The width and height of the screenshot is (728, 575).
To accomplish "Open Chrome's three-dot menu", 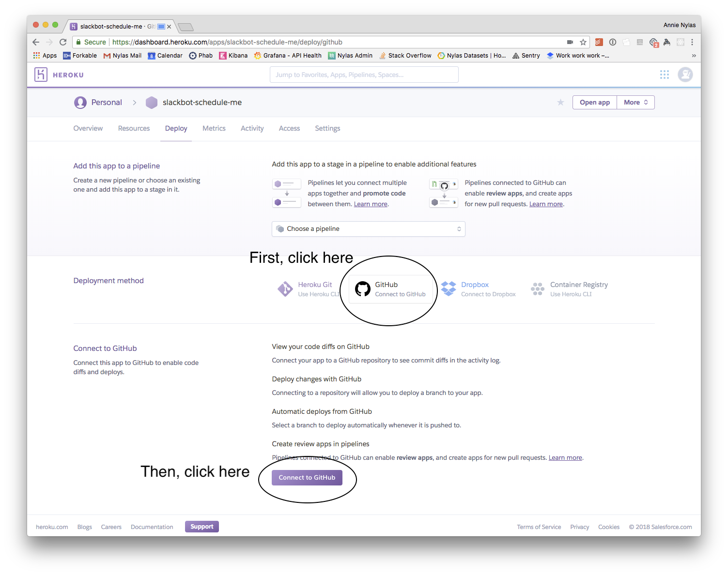I will coord(692,42).
